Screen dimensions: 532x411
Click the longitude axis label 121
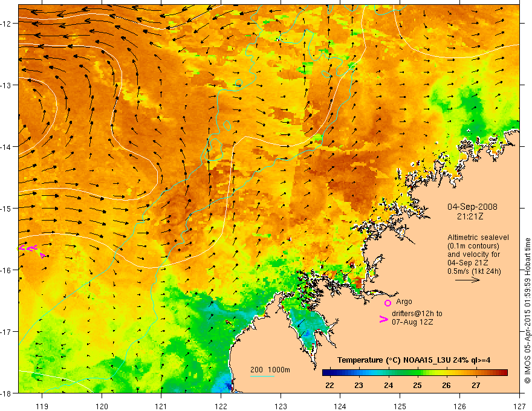(161, 406)
